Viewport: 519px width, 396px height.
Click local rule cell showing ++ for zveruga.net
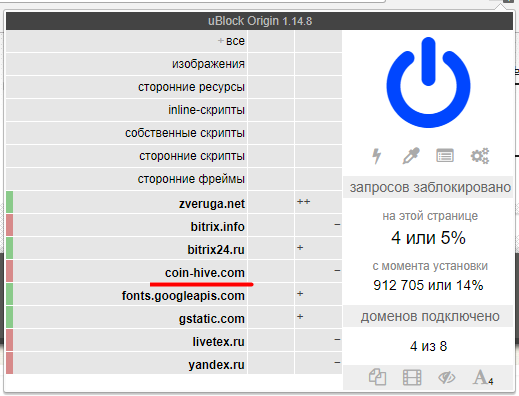coord(318,202)
